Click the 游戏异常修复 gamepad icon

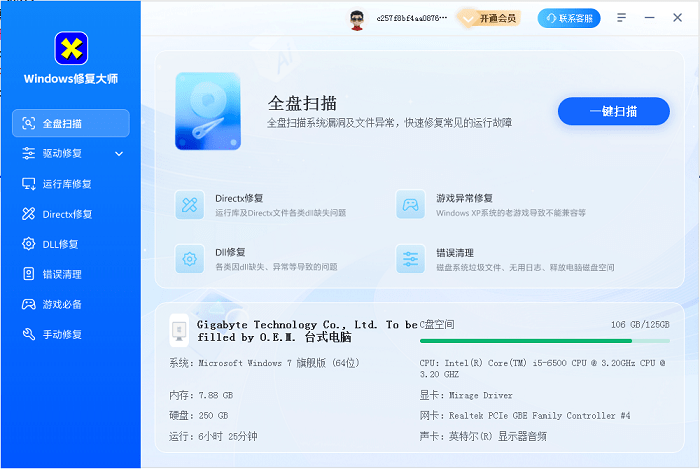[410, 205]
